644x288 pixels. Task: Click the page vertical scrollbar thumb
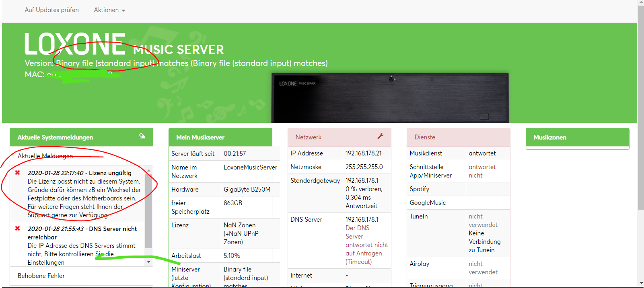[x=641, y=108]
